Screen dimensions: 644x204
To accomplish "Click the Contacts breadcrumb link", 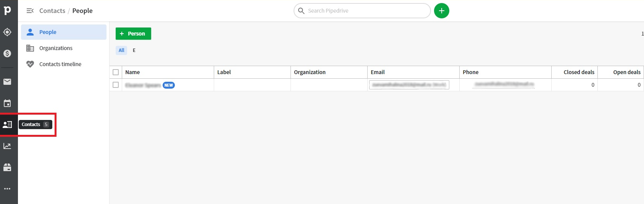I will click(52, 11).
